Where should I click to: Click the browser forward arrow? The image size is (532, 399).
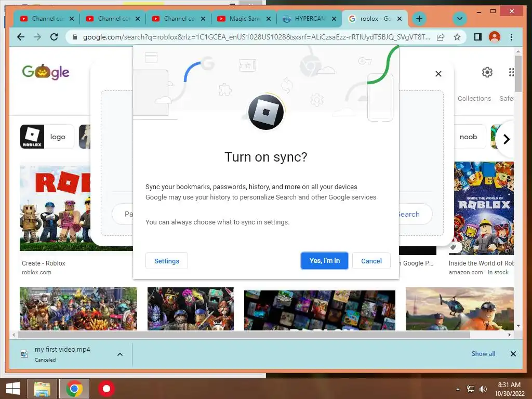(x=37, y=37)
